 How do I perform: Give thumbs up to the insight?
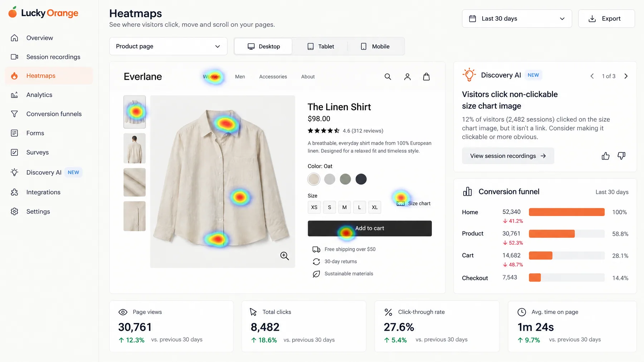(x=605, y=156)
